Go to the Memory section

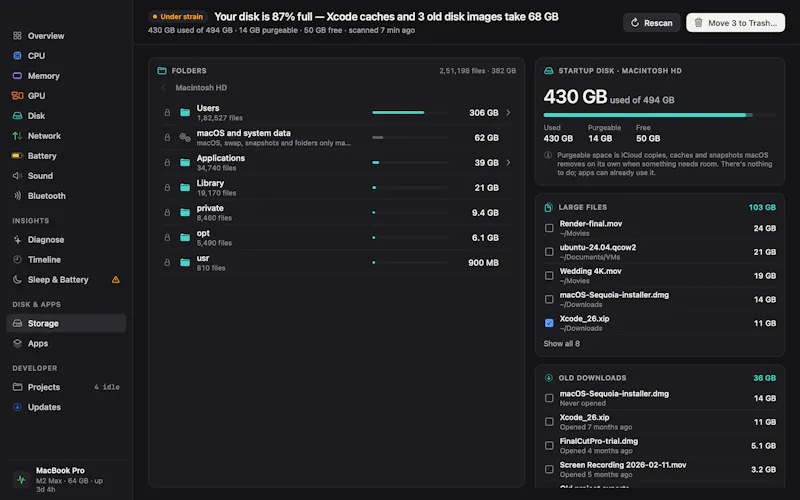coord(66,76)
